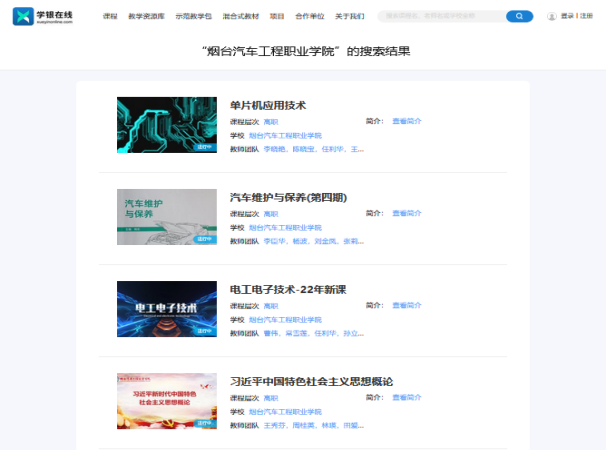The width and height of the screenshot is (606, 450).
Task: Click teacher 任利华 in the 单片机应用技术 row
Action: coord(332,149)
